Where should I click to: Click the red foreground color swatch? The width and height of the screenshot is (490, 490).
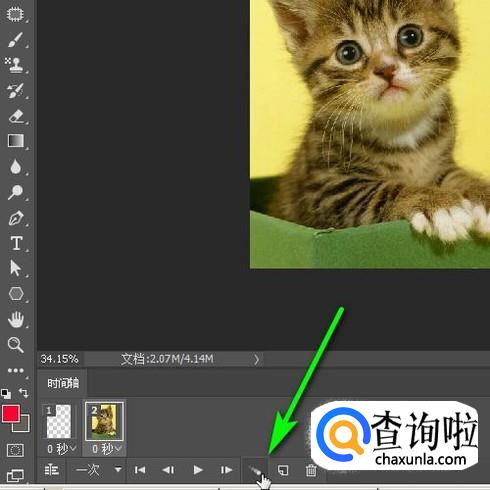(11, 414)
